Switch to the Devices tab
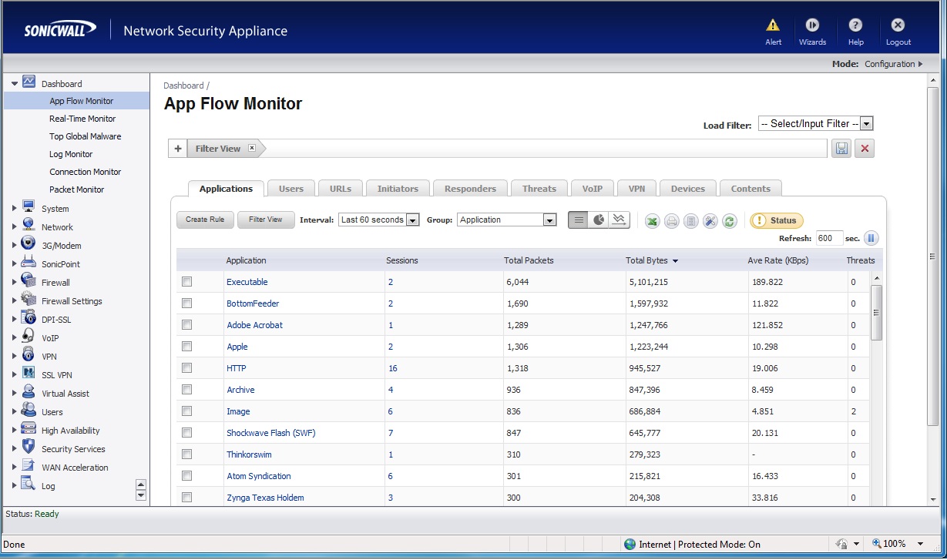This screenshot has width=947, height=560. 687,189
